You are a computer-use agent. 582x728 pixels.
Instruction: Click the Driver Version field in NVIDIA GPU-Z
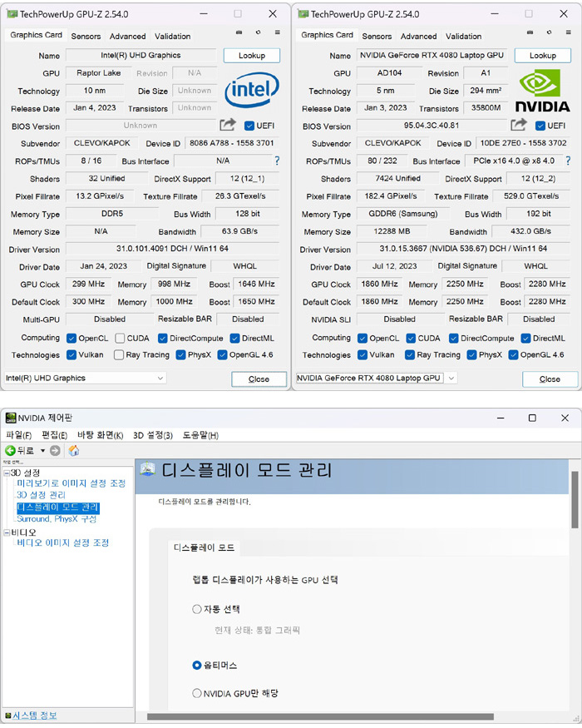point(463,249)
